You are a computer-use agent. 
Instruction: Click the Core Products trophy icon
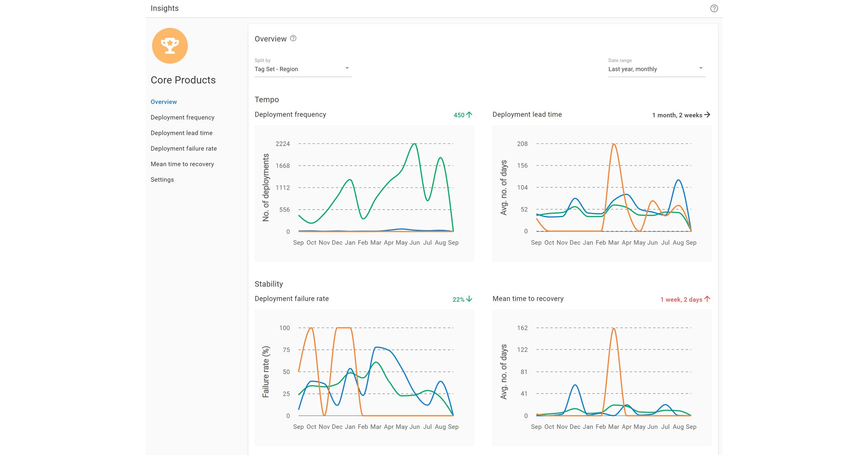click(x=169, y=45)
